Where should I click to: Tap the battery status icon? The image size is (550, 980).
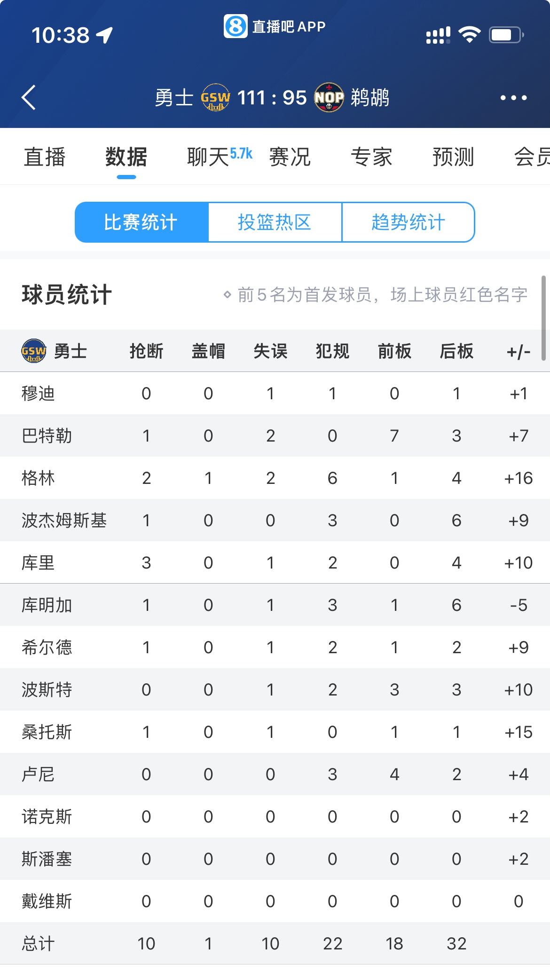coord(506,35)
